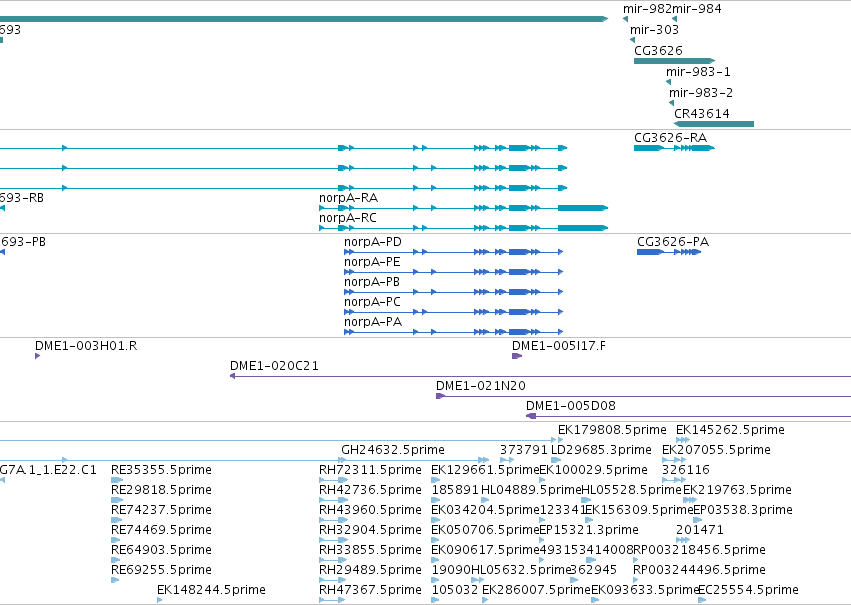Click EST RH72311.5prime
This screenshot has width=851, height=605.
(370, 470)
